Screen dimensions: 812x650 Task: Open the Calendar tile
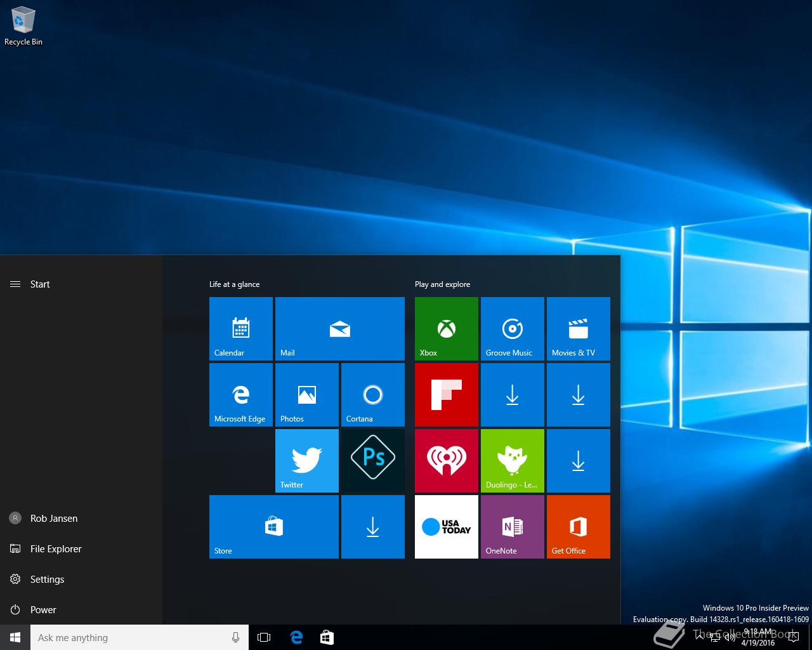click(x=241, y=329)
